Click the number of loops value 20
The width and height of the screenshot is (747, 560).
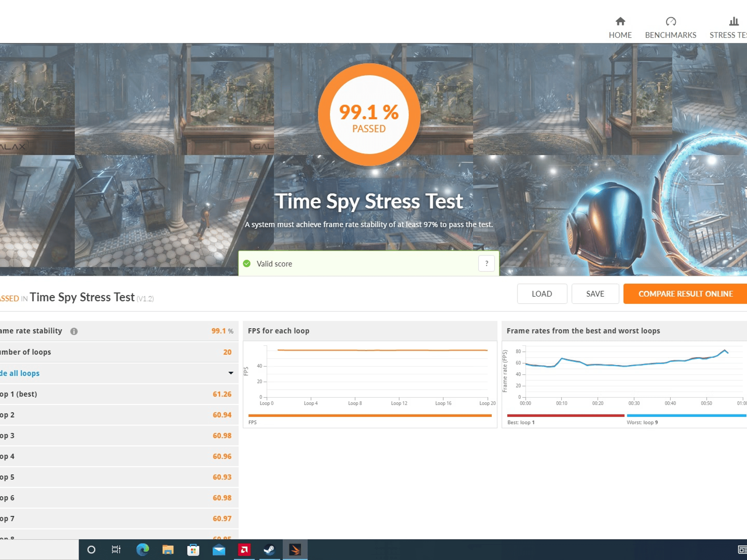(227, 352)
